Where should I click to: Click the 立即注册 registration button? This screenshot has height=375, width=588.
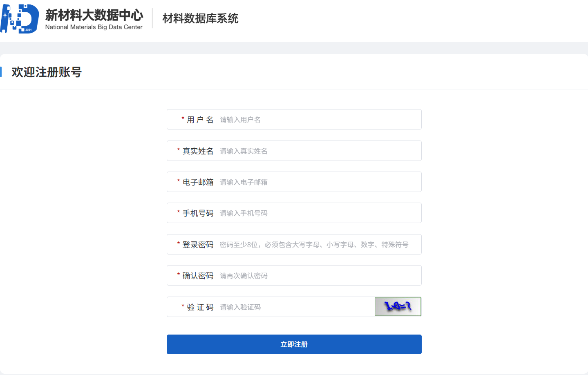[294, 344]
